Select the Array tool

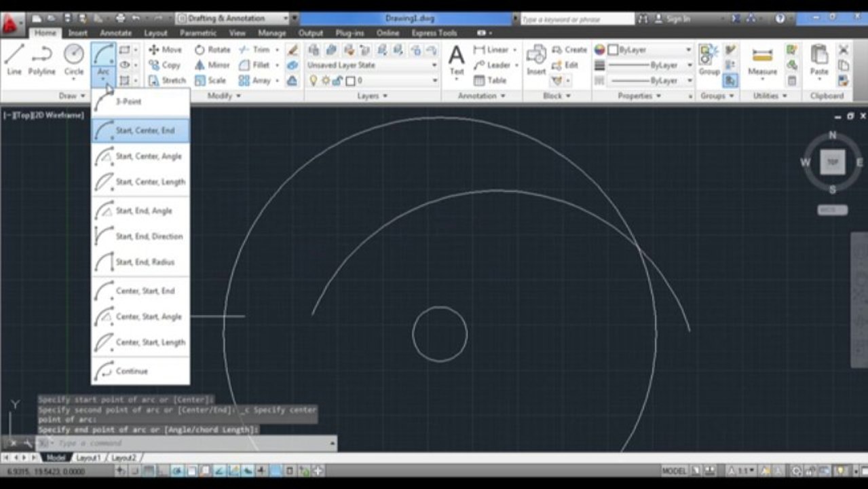[255, 80]
